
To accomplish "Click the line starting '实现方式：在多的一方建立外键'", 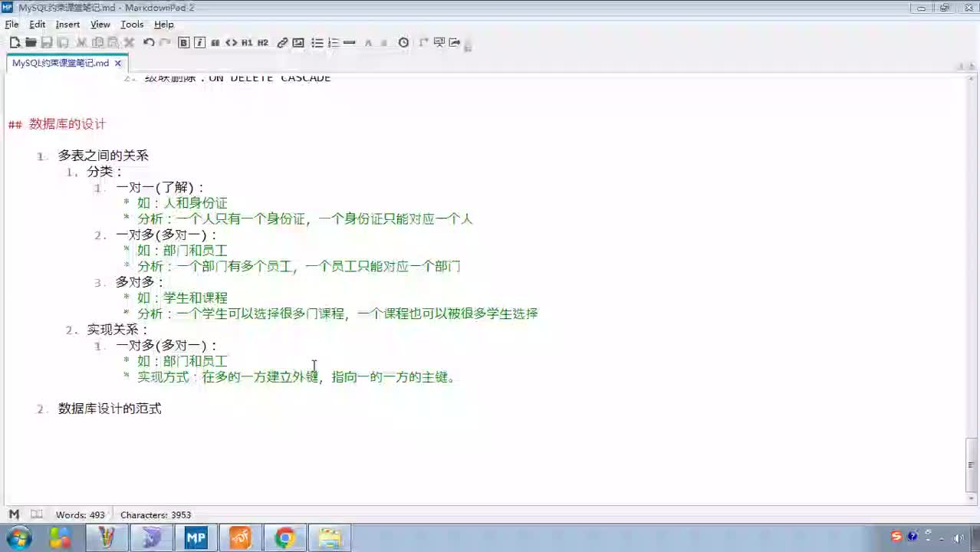I will [296, 377].
